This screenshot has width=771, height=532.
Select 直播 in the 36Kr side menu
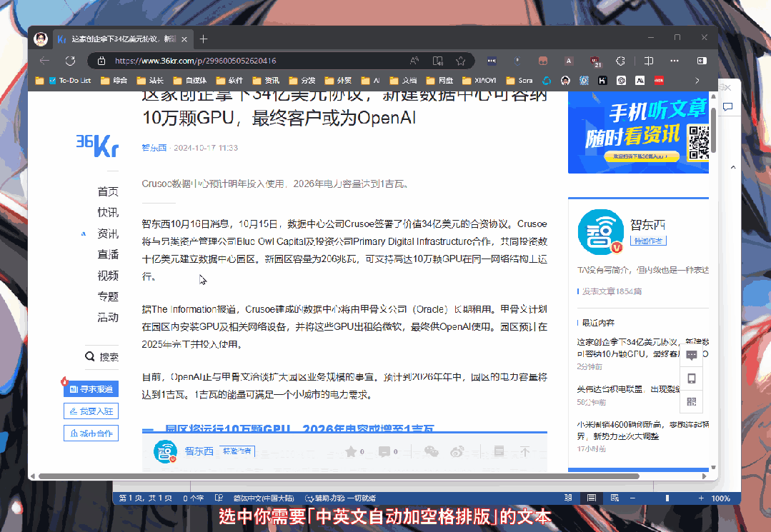point(108,254)
